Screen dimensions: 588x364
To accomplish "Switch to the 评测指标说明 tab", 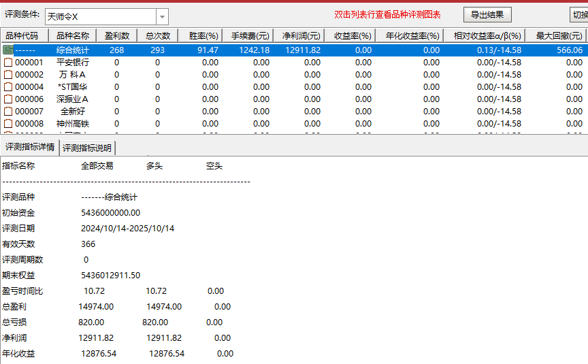I will (x=87, y=148).
